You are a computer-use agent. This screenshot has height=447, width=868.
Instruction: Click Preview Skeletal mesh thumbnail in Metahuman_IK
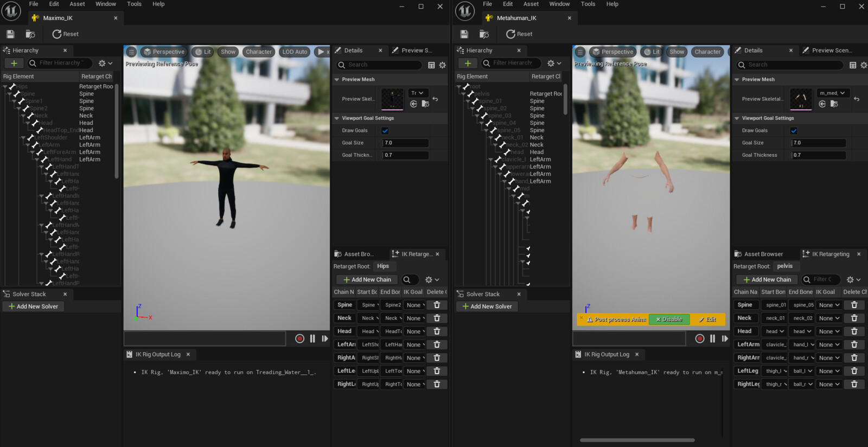801,99
